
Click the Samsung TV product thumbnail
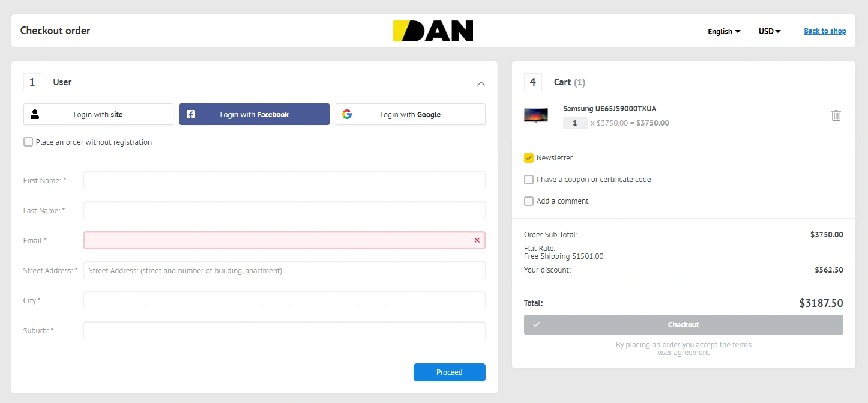point(535,115)
